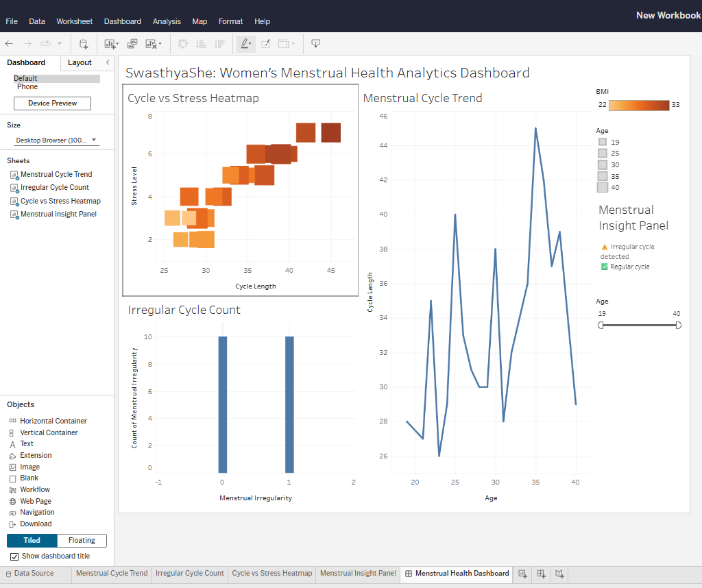Select Menstrual Cycle Trend in Sheets list

click(56, 175)
